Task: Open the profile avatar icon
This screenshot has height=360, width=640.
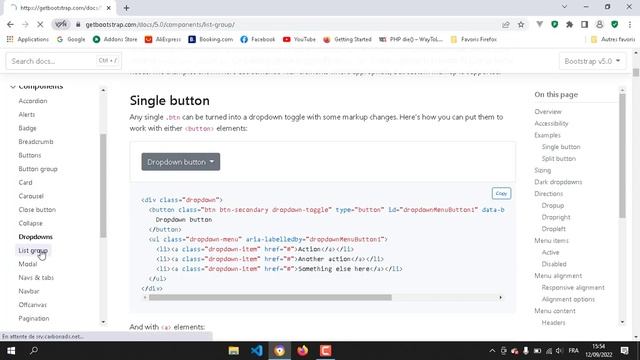Action: [599, 24]
